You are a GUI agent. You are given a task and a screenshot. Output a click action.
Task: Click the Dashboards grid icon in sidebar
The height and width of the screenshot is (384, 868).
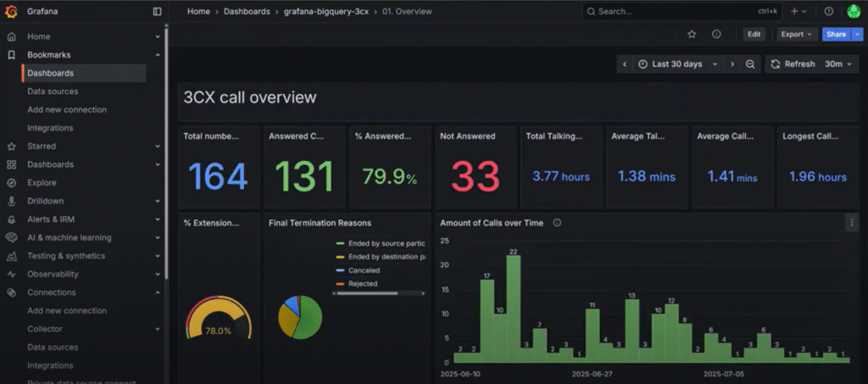click(x=11, y=164)
